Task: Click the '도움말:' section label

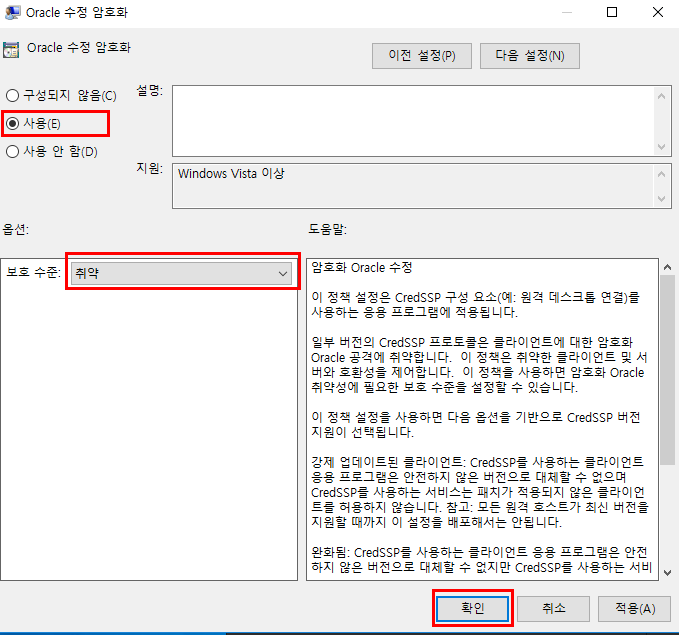Action: pyautogui.click(x=327, y=229)
